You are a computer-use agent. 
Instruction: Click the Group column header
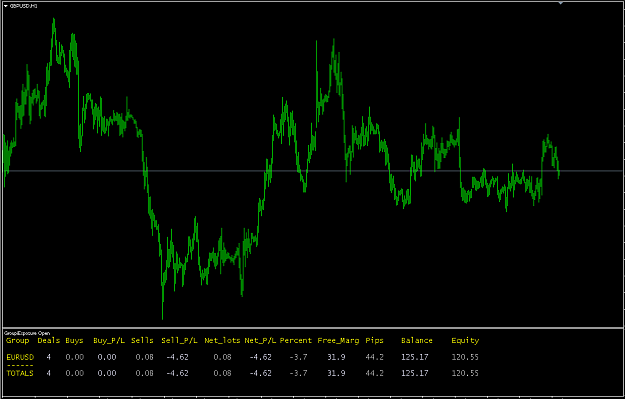pos(18,341)
